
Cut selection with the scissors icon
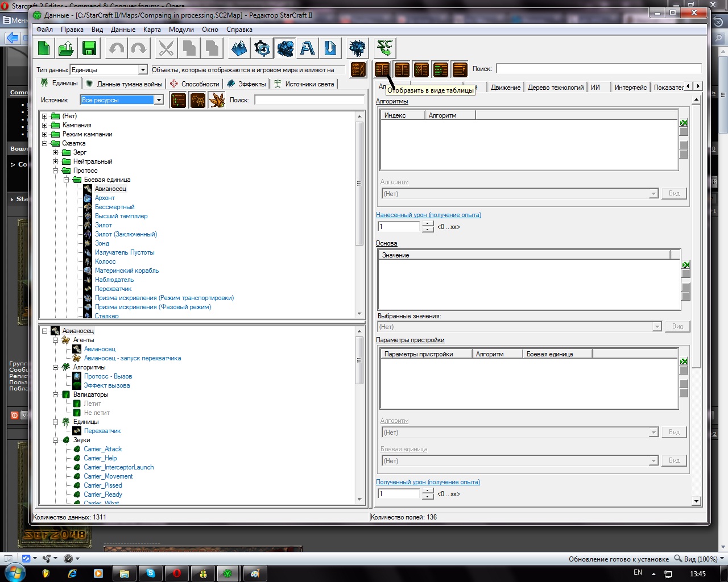(x=166, y=48)
